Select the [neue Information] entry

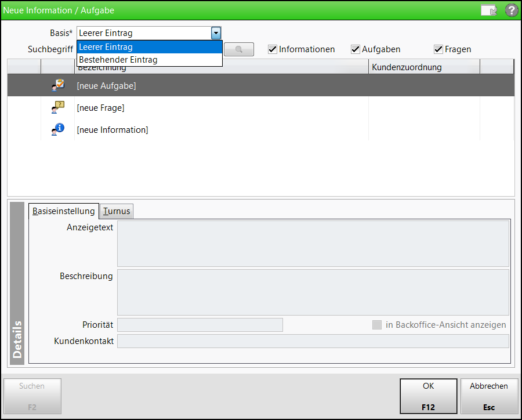click(x=220, y=129)
